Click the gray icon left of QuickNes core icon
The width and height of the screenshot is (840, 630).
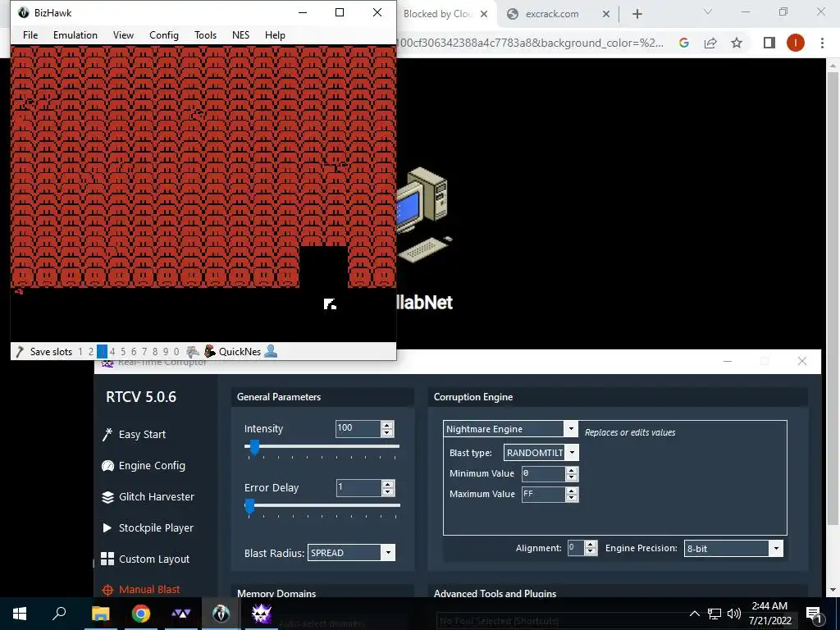click(x=193, y=351)
